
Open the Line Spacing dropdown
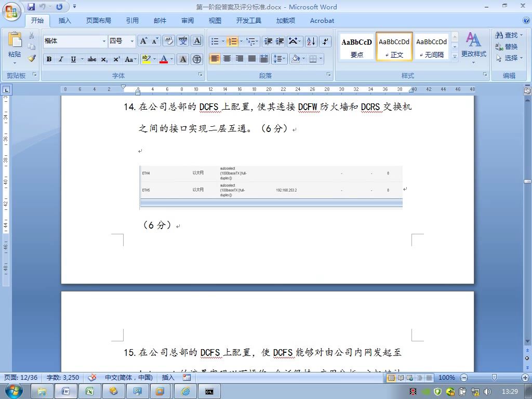point(280,59)
